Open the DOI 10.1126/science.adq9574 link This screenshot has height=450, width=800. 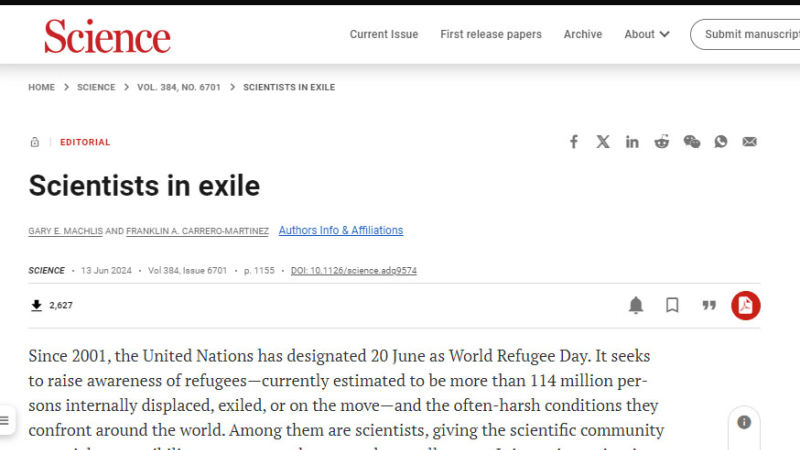pos(354,270)
